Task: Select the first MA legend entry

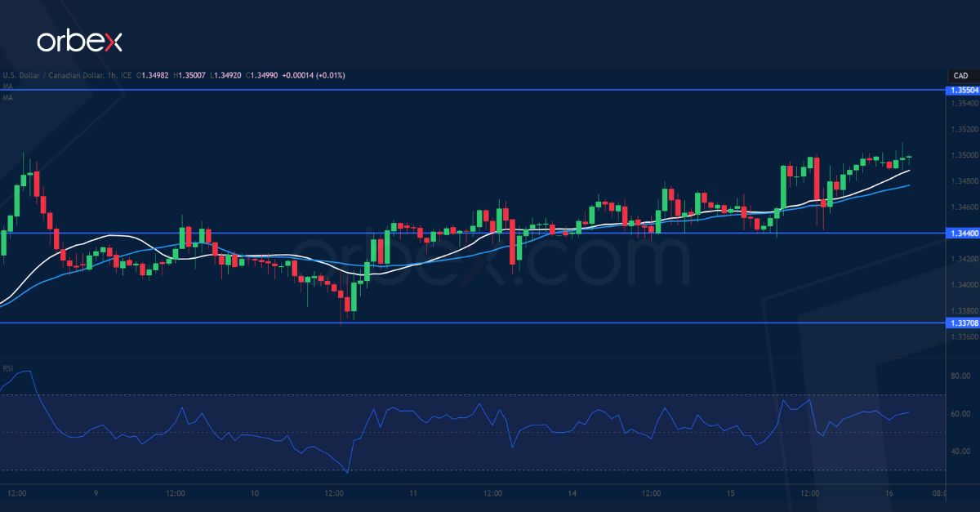Action: pos(8,86)
